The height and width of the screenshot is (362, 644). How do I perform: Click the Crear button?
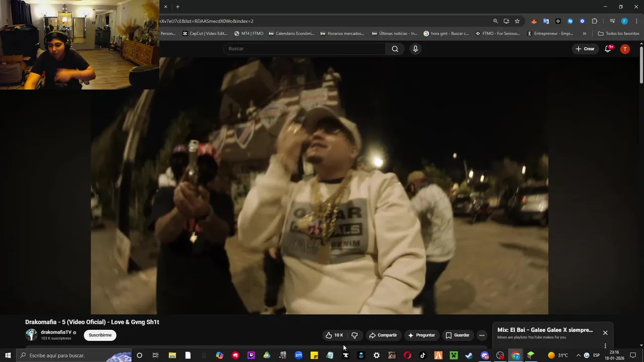pyautogui.click(x=585, y=49)
